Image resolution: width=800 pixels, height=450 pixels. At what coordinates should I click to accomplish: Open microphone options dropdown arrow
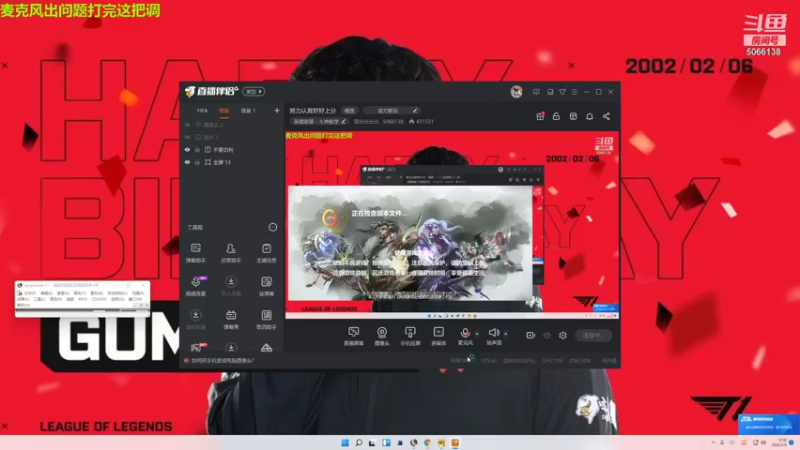(x=477, y=334)
